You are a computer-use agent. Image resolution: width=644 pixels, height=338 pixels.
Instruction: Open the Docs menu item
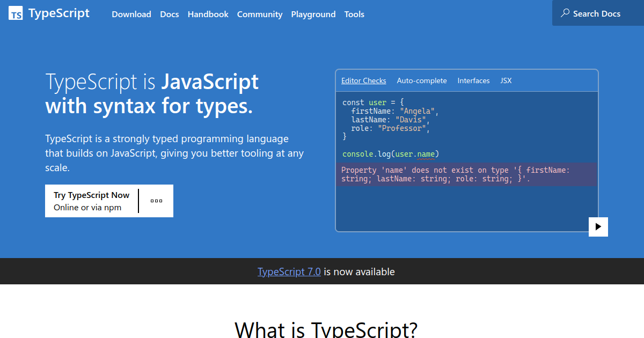(170, 14)
